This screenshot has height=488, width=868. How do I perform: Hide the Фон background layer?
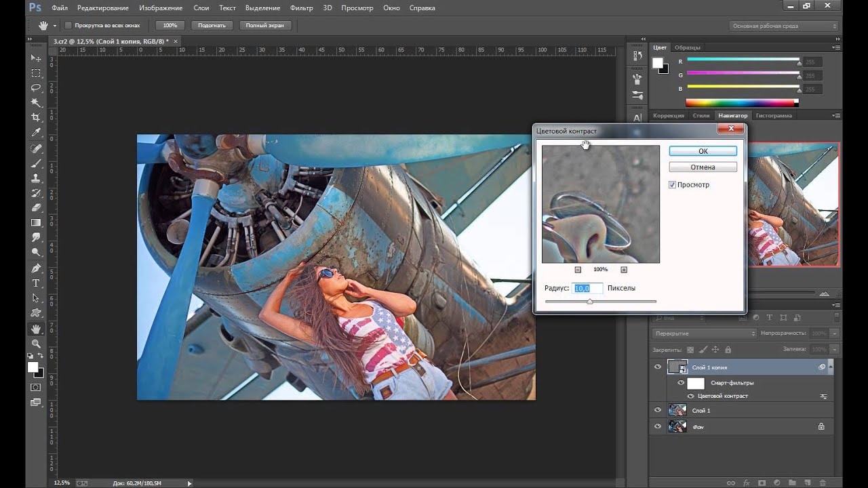(x=657, y=426)
